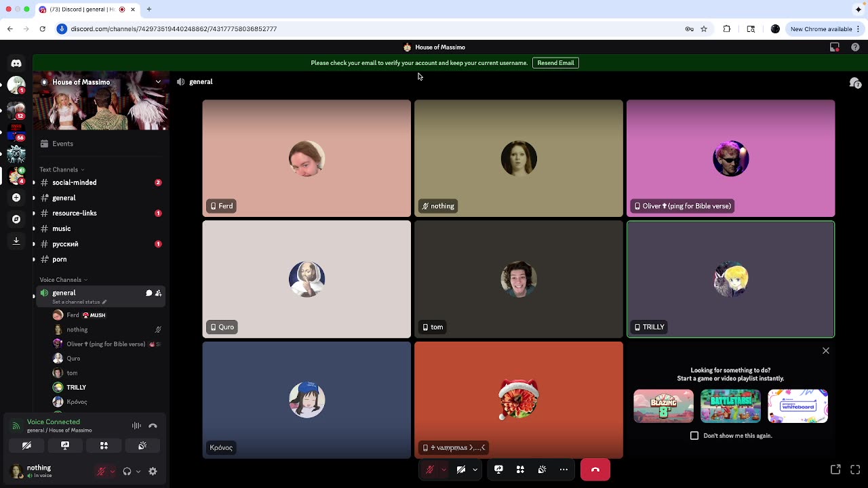Open the Discover servers compass icon
This screenshot has height=488, width=868.
pyautogui.click(x=16, y=219)
